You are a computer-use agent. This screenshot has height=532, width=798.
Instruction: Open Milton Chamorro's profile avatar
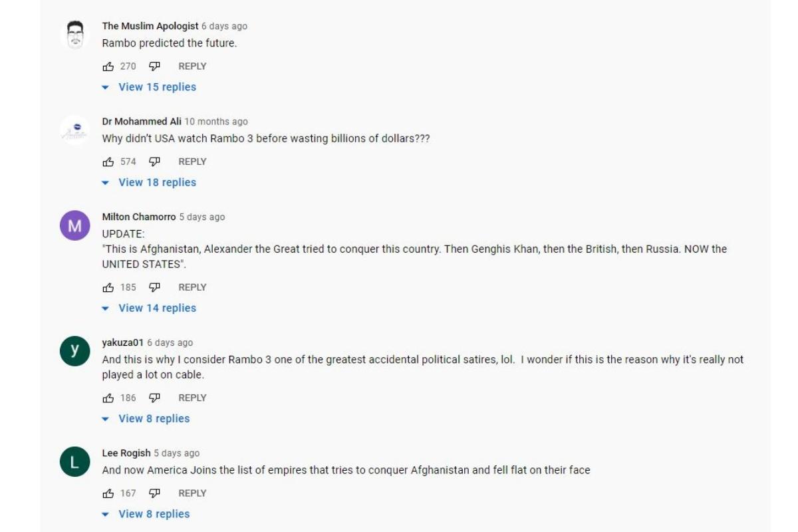point(74,225)
